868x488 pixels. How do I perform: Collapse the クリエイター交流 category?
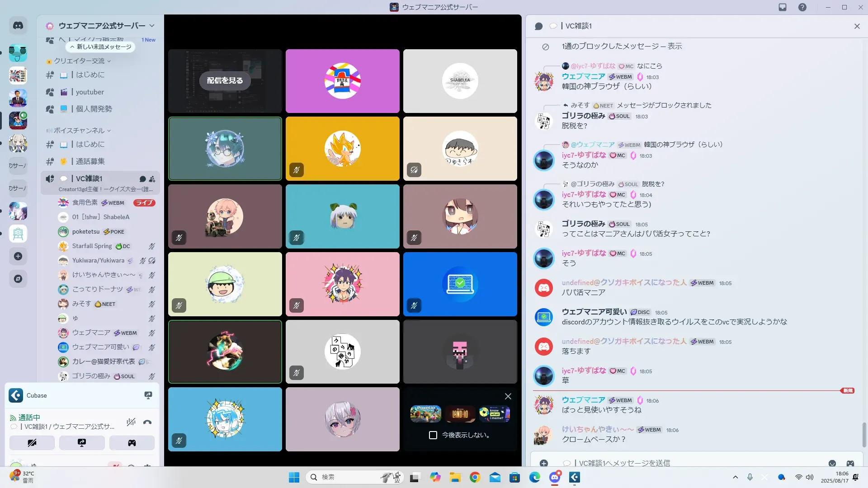tap(80, 61)
